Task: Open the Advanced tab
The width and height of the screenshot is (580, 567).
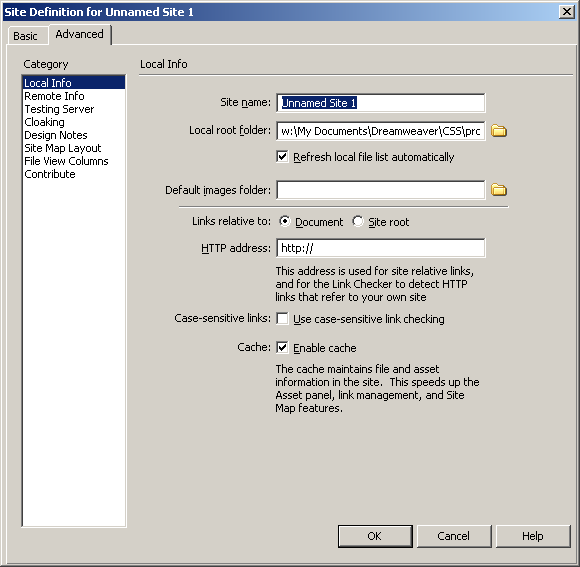Action: click(x=80, y=34)
